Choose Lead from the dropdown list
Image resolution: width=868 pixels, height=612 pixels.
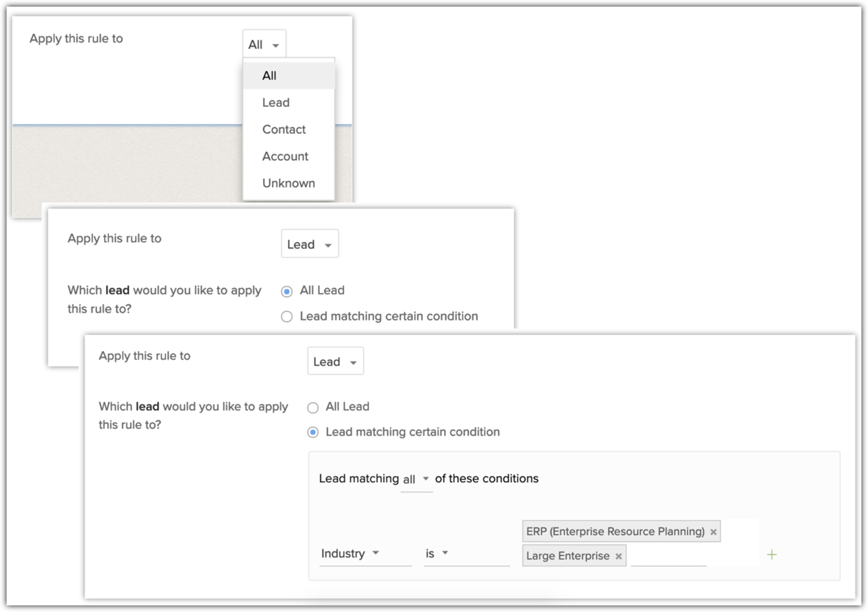(x=276, y=103)
